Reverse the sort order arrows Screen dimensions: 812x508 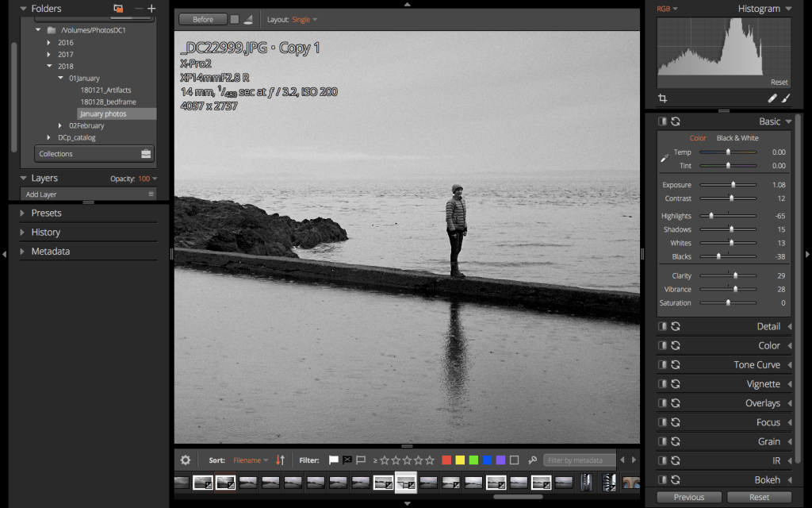[x=280, y=460]
